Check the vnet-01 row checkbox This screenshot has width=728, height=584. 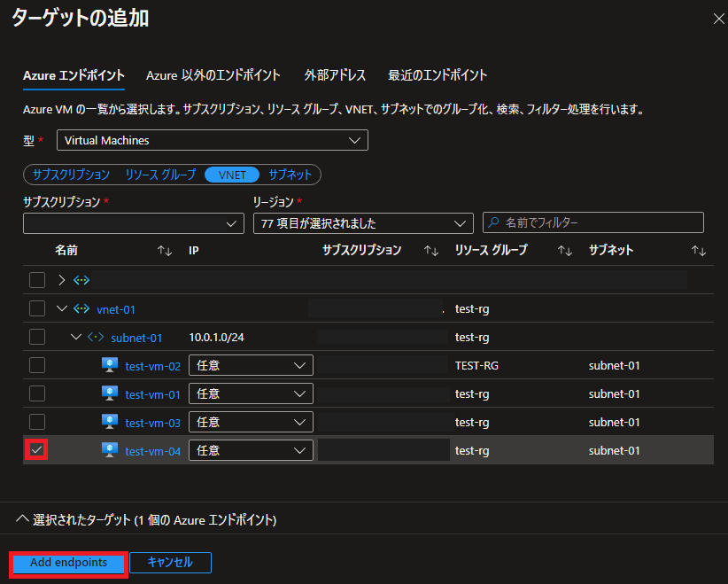37,308
